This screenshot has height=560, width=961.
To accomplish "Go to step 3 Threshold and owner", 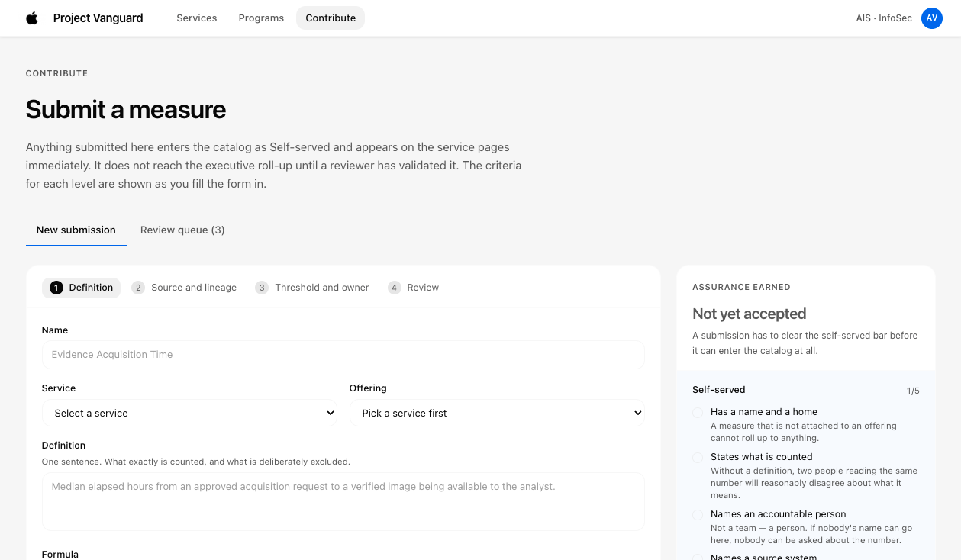I will coord(312,288).
